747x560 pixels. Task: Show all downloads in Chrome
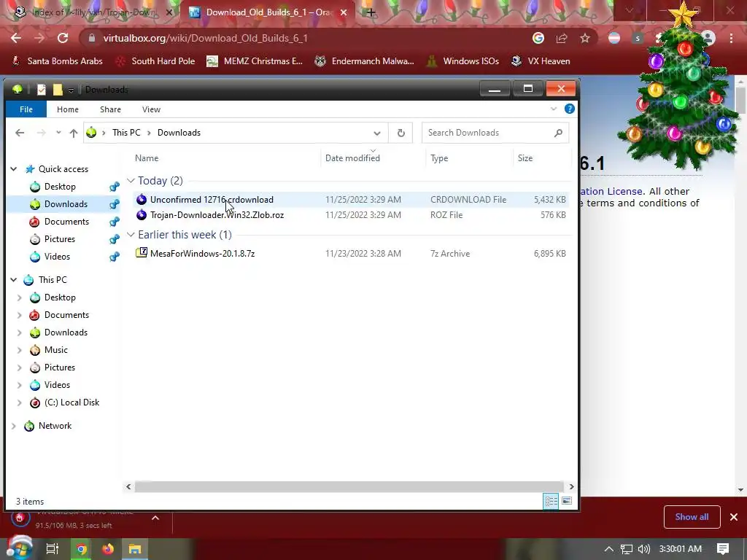pos(692,517)
